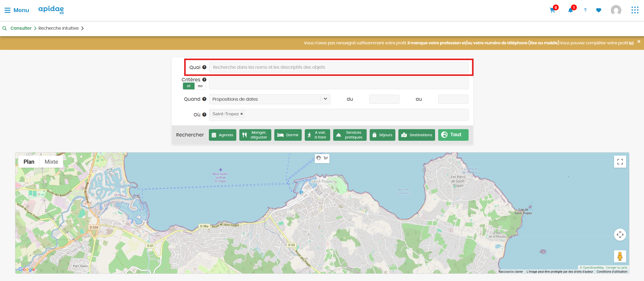Image resolution: width=644 pixels, height=281 pixels.
Task: Click inside the Où location field
Action: pyautogui.click(x=339, y=115)
